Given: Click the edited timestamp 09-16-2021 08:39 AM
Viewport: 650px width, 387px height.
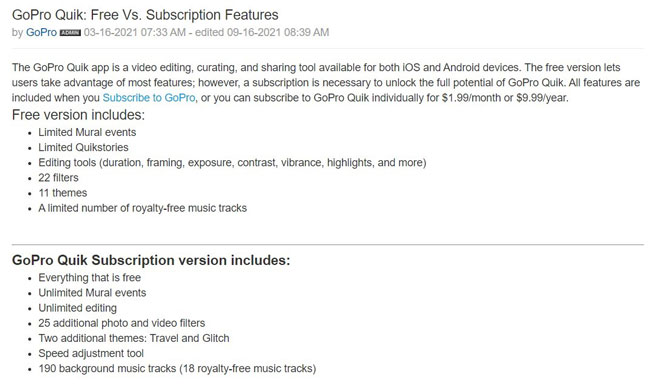Looking at the screenshot, I should tap(278, 32).
